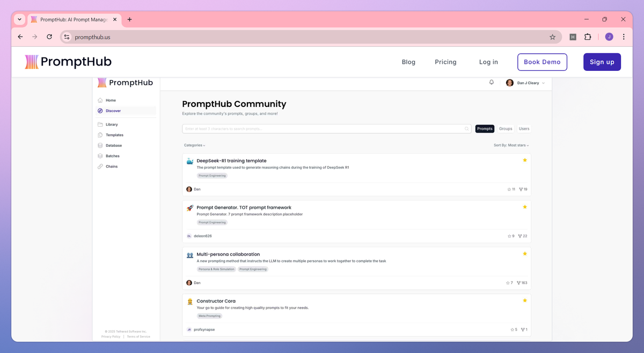Open the Privacy Policy link

111,337
